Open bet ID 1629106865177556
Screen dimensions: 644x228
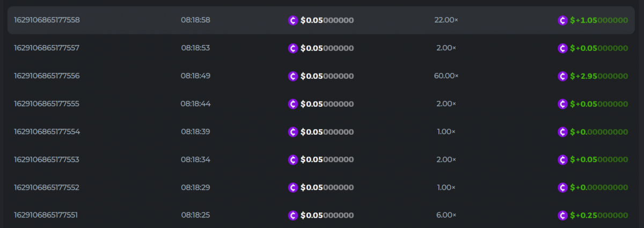pyautogui.click(x=47, y=76)
